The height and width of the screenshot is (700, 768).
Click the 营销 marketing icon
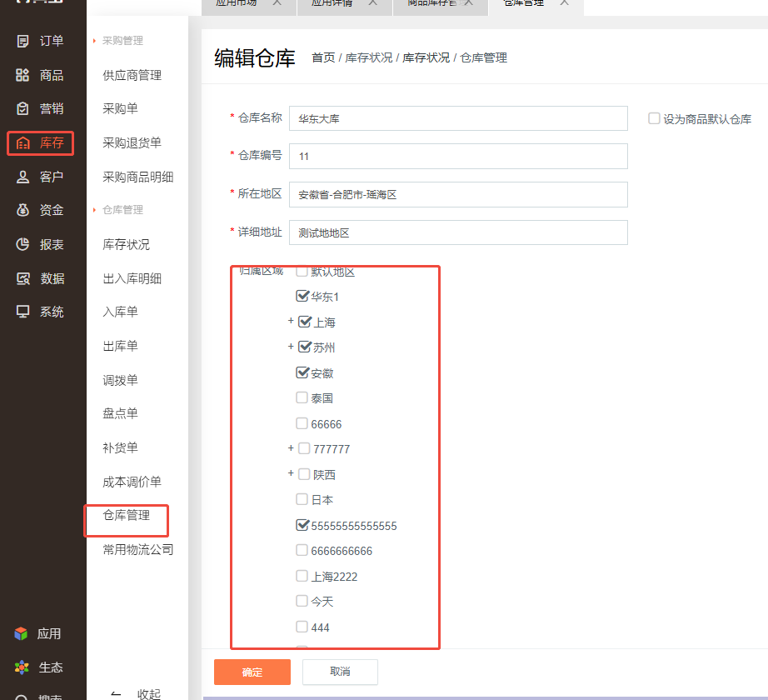click(x=22, y=108)
